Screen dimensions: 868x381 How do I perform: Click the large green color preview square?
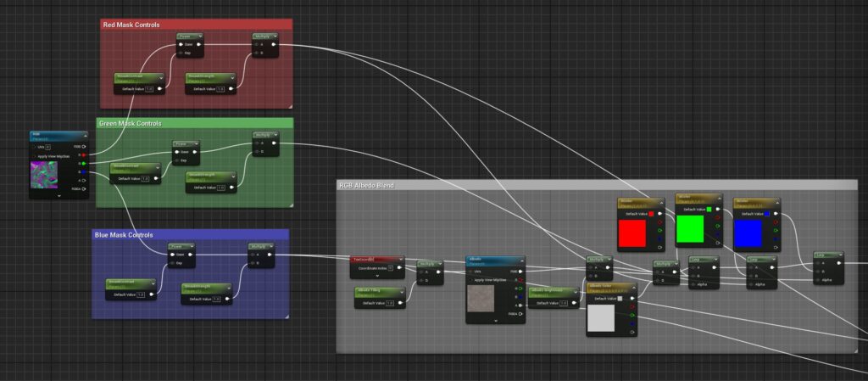coord(690,229)
